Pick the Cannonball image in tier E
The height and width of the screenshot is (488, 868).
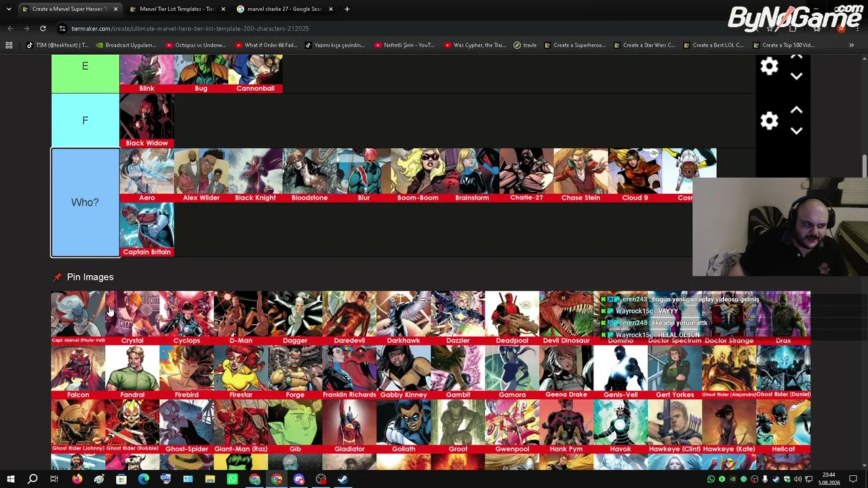[255, 73]
